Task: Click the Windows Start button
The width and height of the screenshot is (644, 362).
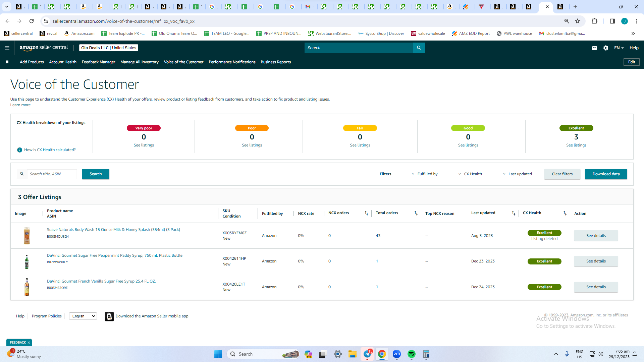Action: coord(218,354)
